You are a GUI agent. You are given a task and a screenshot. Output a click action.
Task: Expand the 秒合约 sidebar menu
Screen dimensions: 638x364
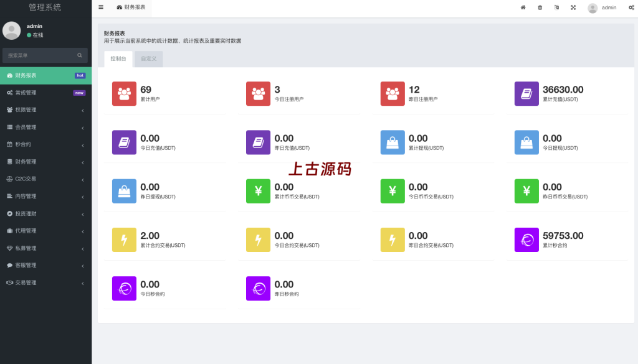45,144
